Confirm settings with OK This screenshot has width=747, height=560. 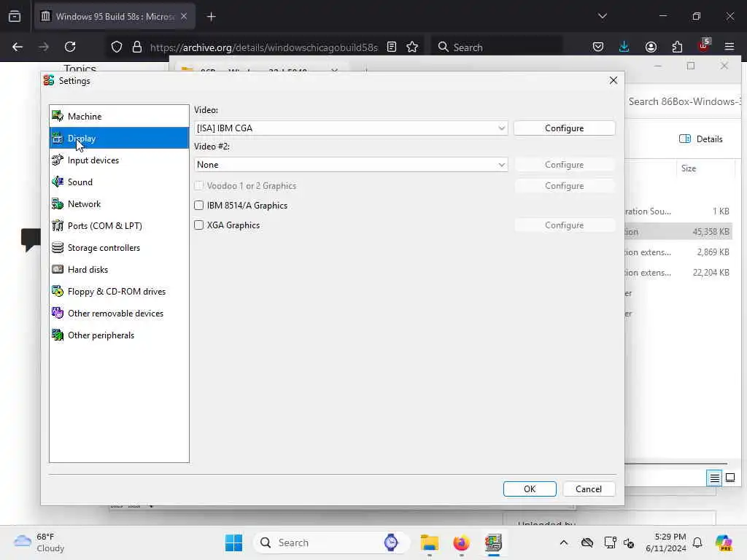coord(530,489)
